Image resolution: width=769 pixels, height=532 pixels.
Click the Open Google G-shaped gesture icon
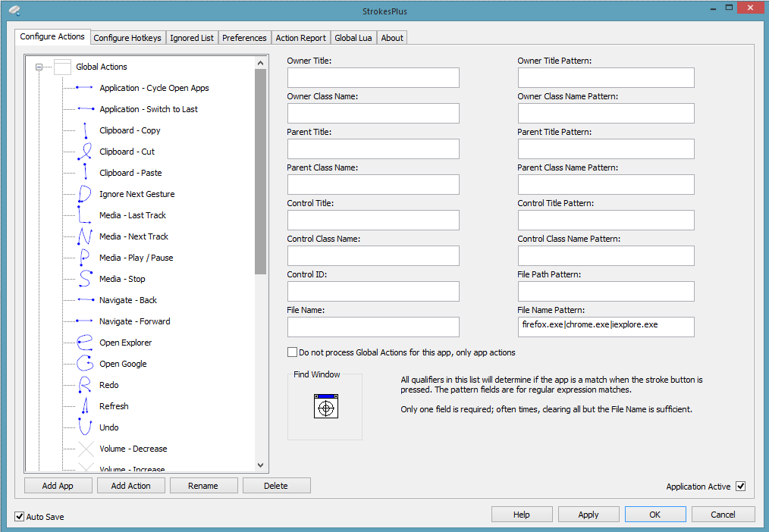(84, 364)
